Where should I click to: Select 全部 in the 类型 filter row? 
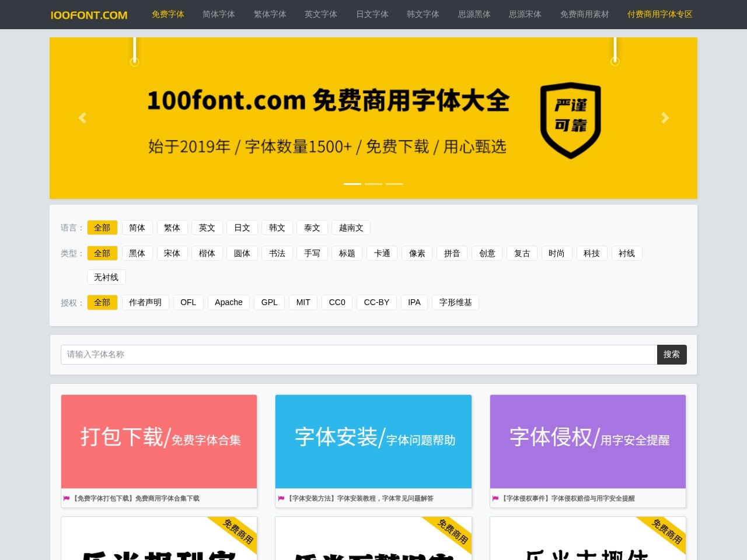tap(102, 253)
